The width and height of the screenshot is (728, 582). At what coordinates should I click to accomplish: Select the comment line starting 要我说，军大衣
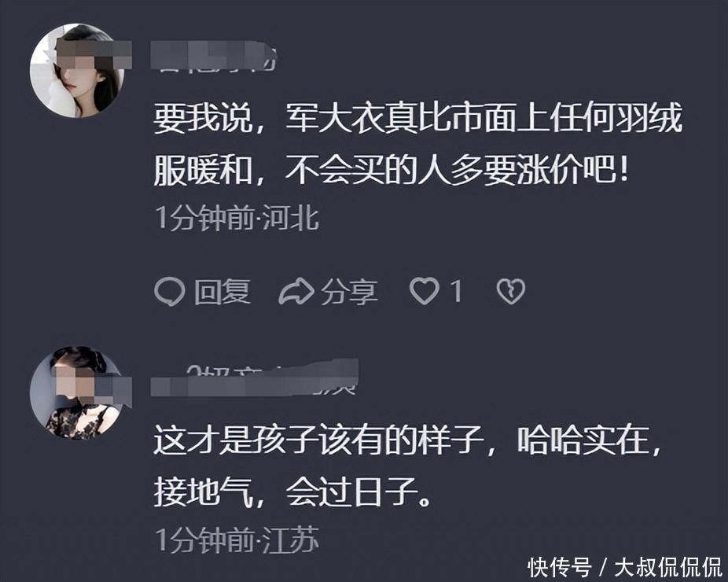coord(417,118)
